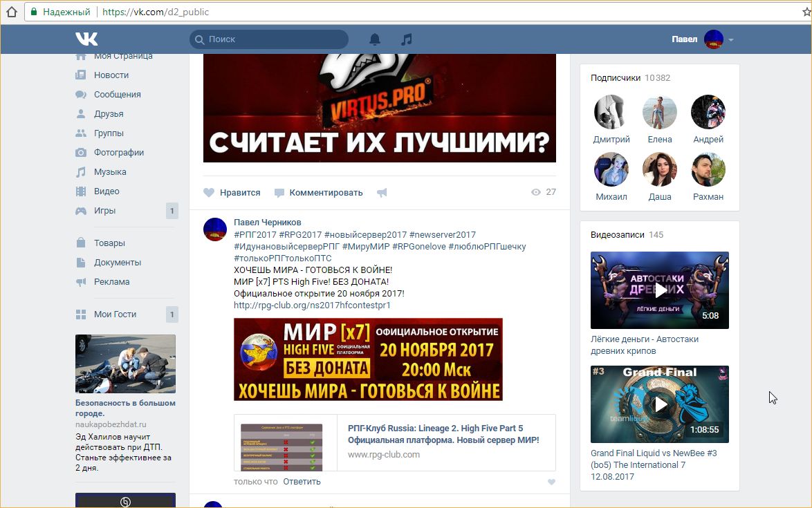Open subscriber Андрей avatar
The height and width of the screenshot is (508, 812).
(708, 112)
